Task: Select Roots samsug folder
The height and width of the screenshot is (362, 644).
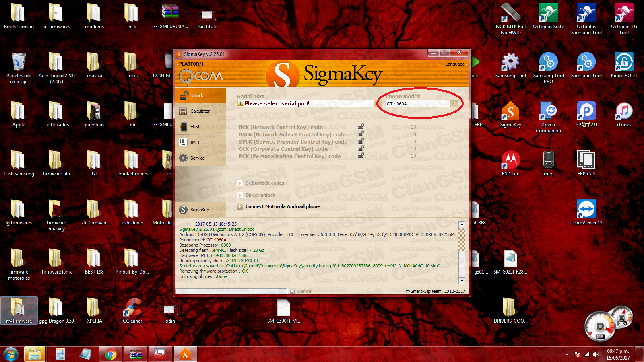Action: pyautogui.click(x=19, y=16)
